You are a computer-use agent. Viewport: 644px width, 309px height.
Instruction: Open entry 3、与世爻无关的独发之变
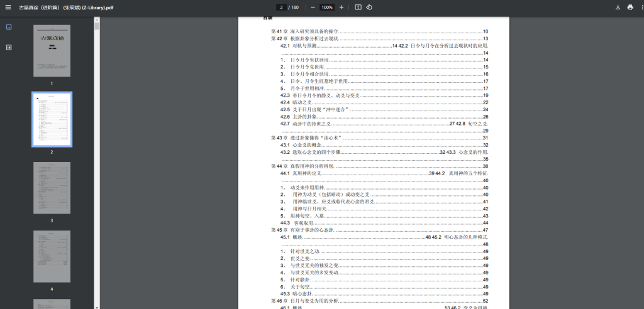click(x=384, y=266)
